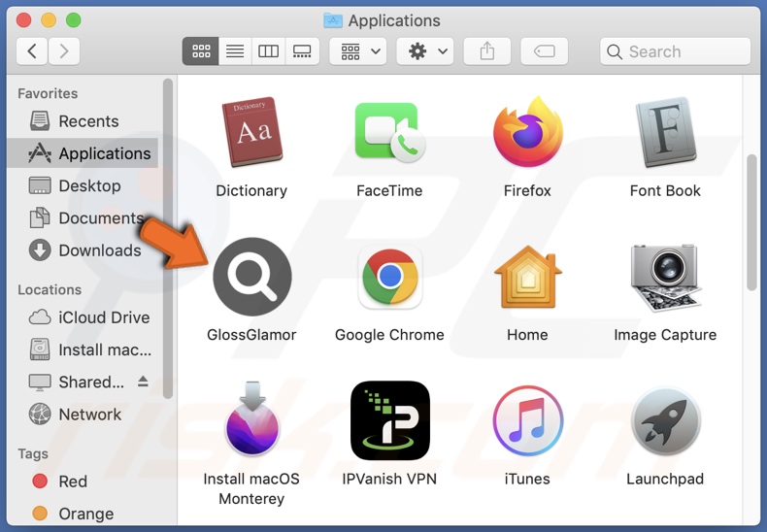This screenshot has width=767, height=532.
Task: Eject the Shared… volume
Action: 143,381
